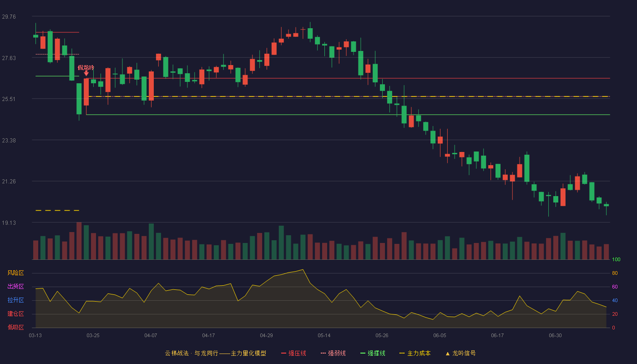Toggle 主力成本 legend entry
The width and height of the screenshot is (637, 364).
pyautogui.click(x=415, y=353)
